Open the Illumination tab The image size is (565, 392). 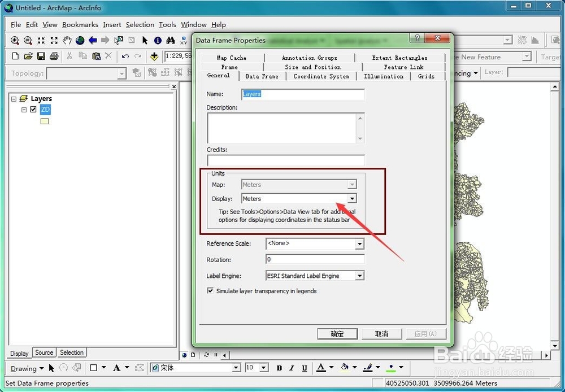coord(384,76)
